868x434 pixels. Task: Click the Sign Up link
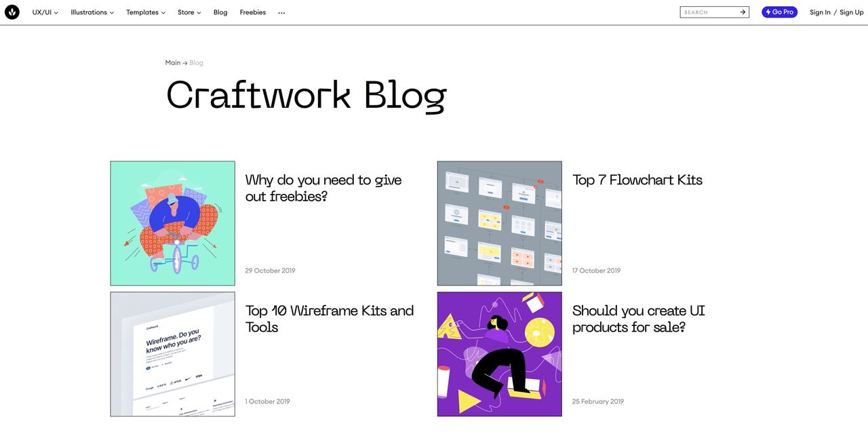pyautogui.click(x=851, y=12)
